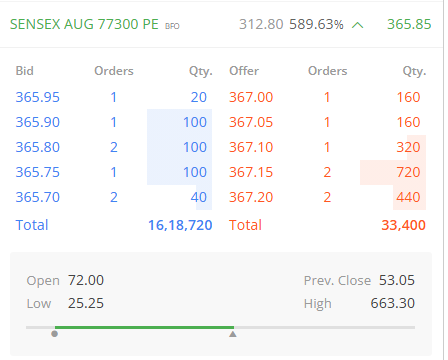Viewport: 448px width, 360px height.
Task: Click offer quantity 320
Action: pyautogui.click(x=408, y=147)
